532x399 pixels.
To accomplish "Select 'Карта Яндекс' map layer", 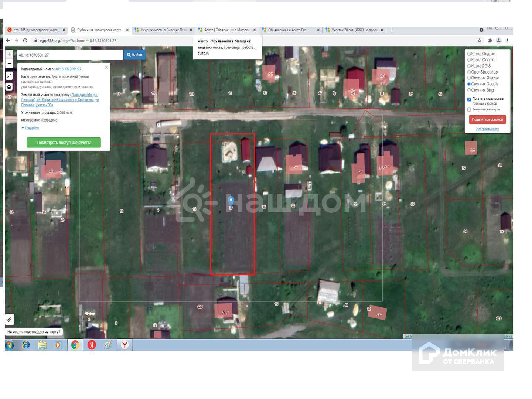I will point(469,54).
